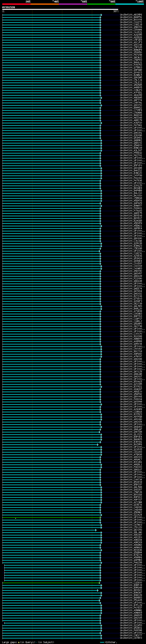Select hit label UniRef100_B9HCZ8
146x644 pixels.
(x=131, y=595)
